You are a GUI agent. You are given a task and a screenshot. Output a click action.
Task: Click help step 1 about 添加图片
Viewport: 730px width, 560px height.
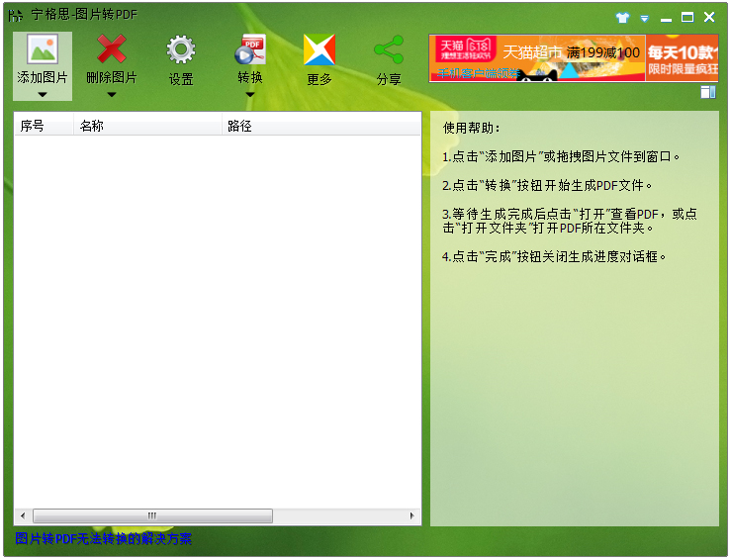pos(561,157)
